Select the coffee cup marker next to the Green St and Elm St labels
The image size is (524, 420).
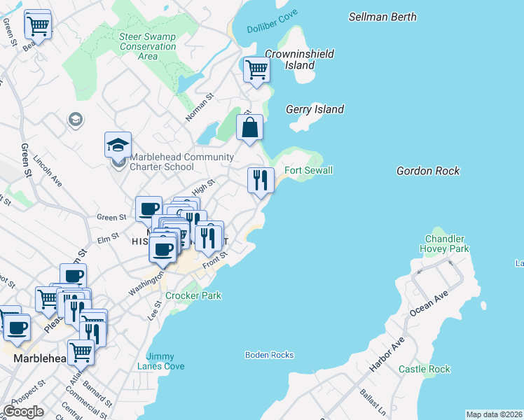coord(148,209)
